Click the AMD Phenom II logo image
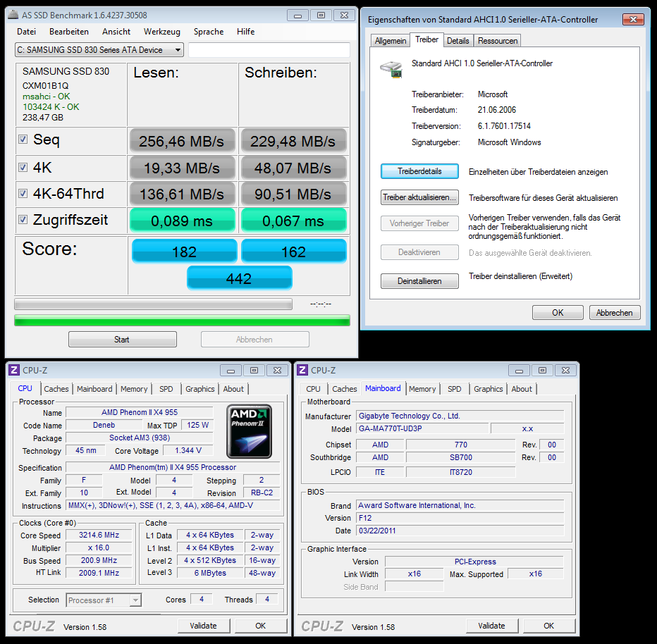The height and width of the screenshot is (644, 657). click(250, 431)
